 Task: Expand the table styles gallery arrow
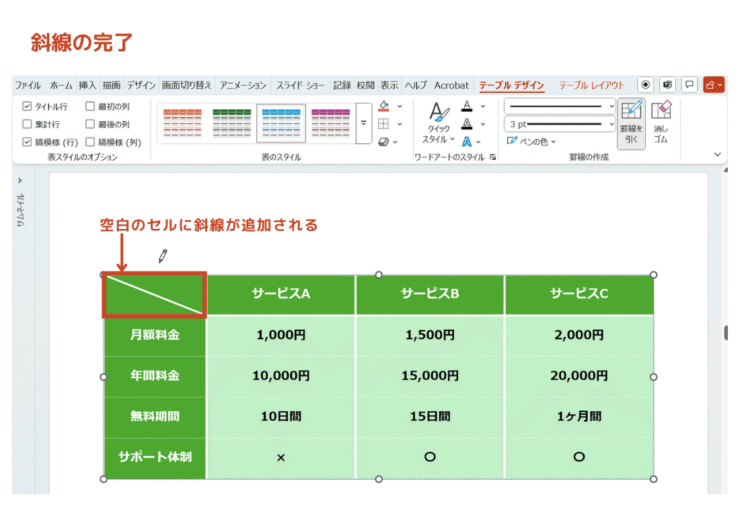(x=363, y=123)
